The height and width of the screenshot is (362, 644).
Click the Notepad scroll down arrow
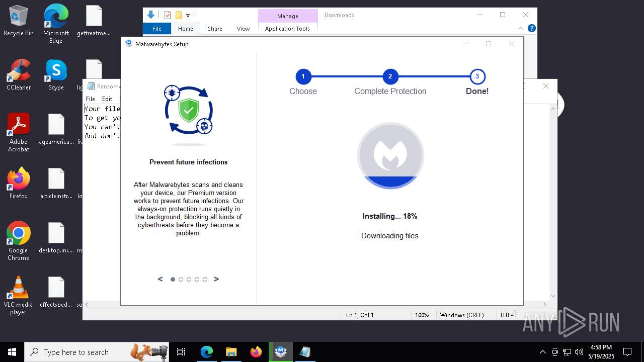pos(553,296)
